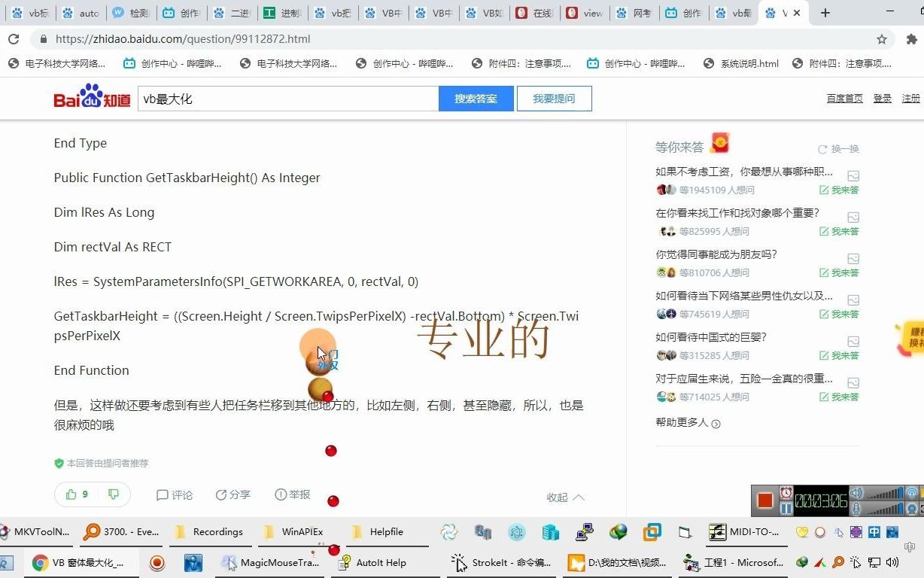The height and width of the screenshot is (578, 924).
Task: Switch to the 在线 browser tab
Action: pos(534,12)
